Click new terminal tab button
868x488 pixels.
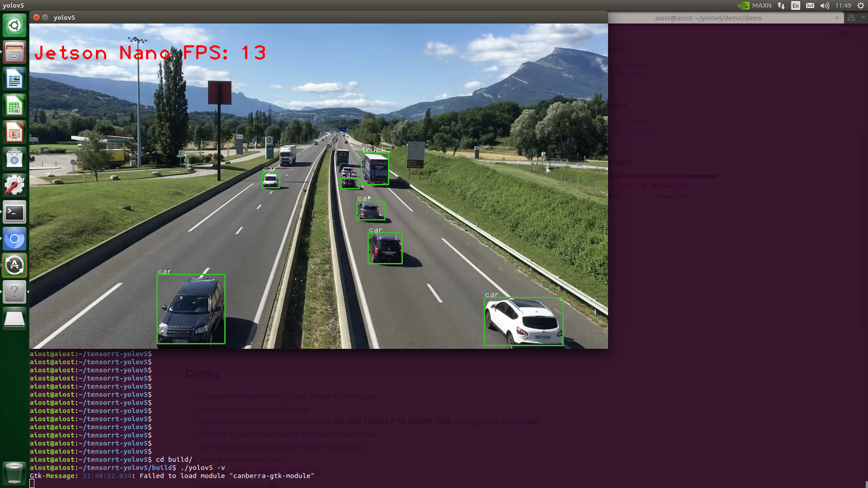click(x=851, y=18)
